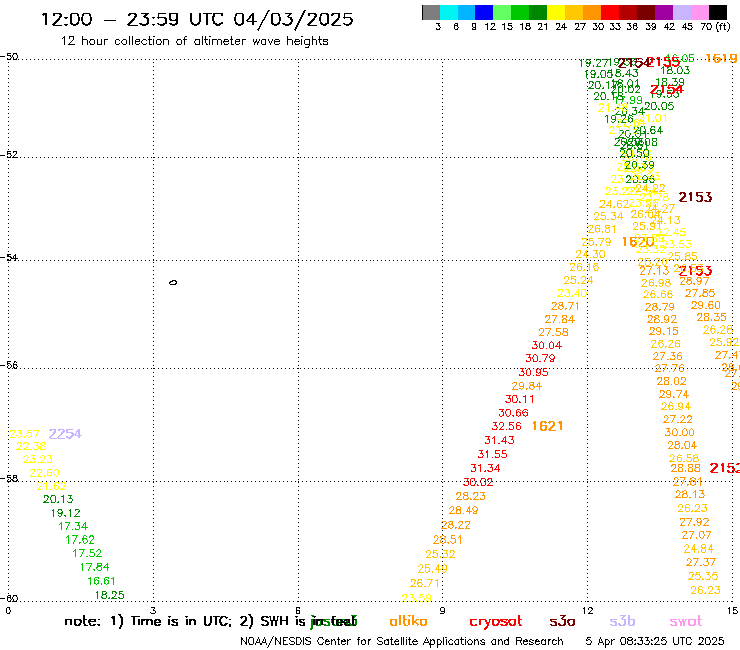Screen dimensions: 740x650
Task: Select the 's3b' satellite legend label
Action: [622, 622]
